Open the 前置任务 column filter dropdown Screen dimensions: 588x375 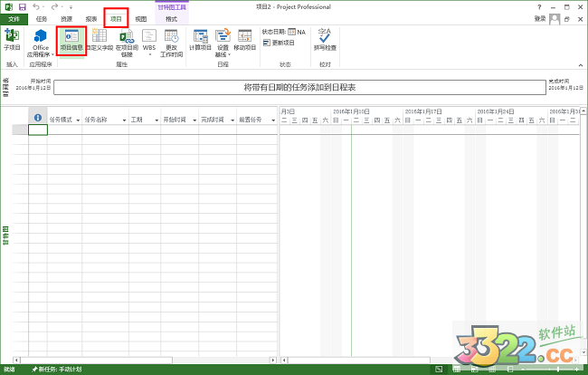point(273,120)
